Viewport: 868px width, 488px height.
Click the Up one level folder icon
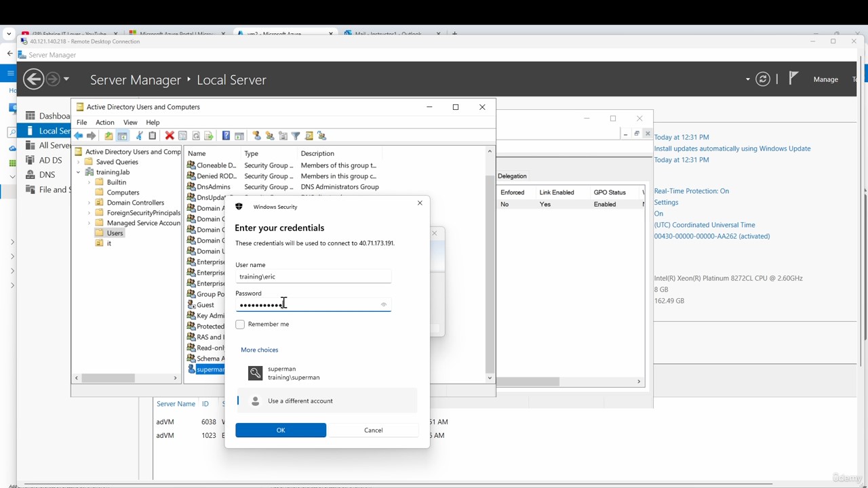coord(108,136)
